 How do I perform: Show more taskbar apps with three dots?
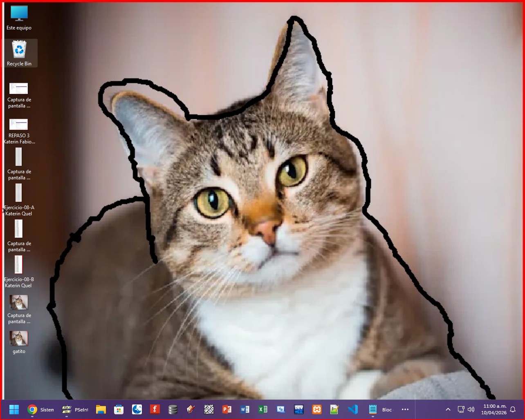(405, 409)
